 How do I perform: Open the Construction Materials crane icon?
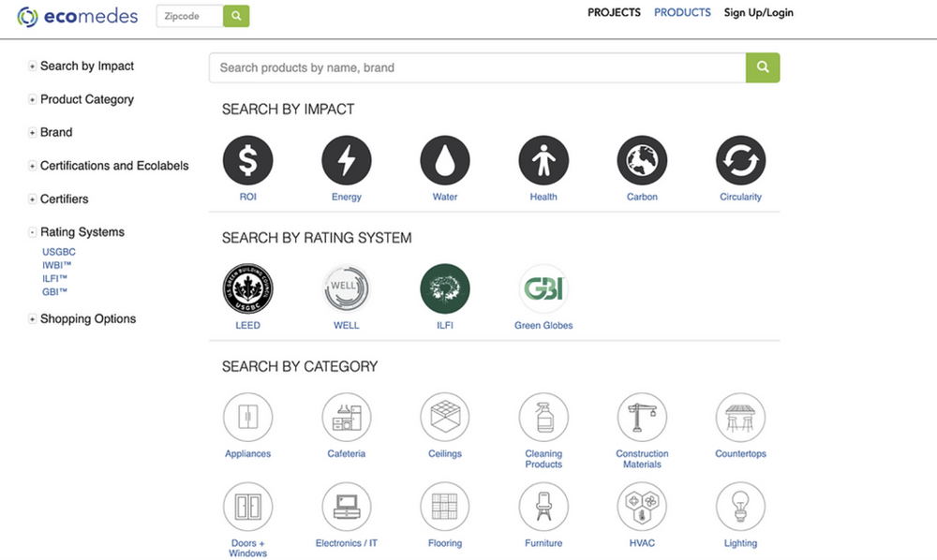[642, 417]
